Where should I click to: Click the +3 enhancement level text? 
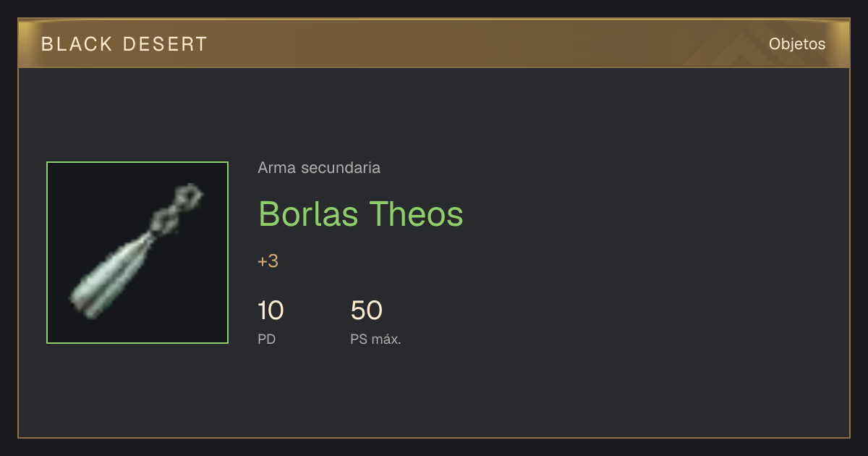[x=268, y=261]
